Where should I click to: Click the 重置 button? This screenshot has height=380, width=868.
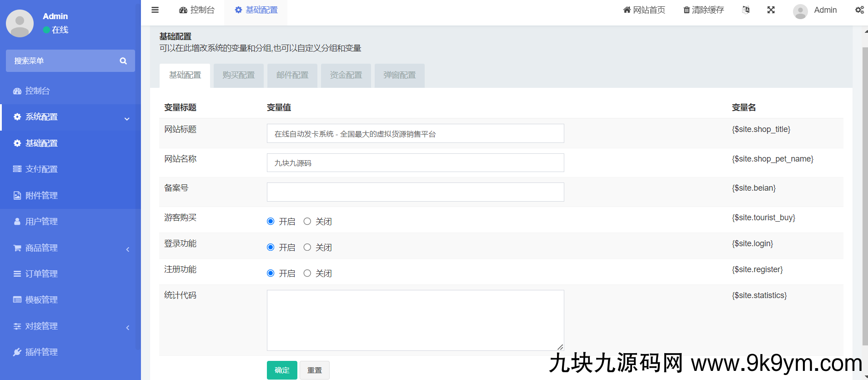pos(314,370)
